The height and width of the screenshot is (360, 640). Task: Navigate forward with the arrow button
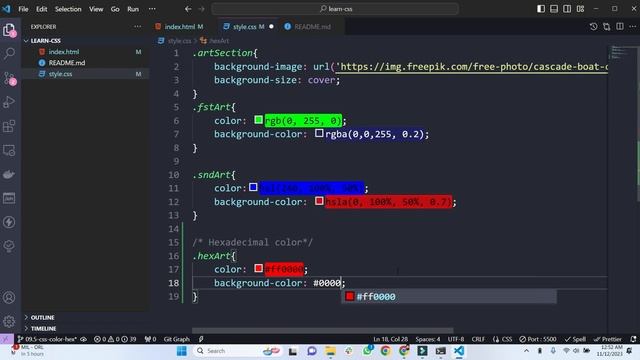201,9
